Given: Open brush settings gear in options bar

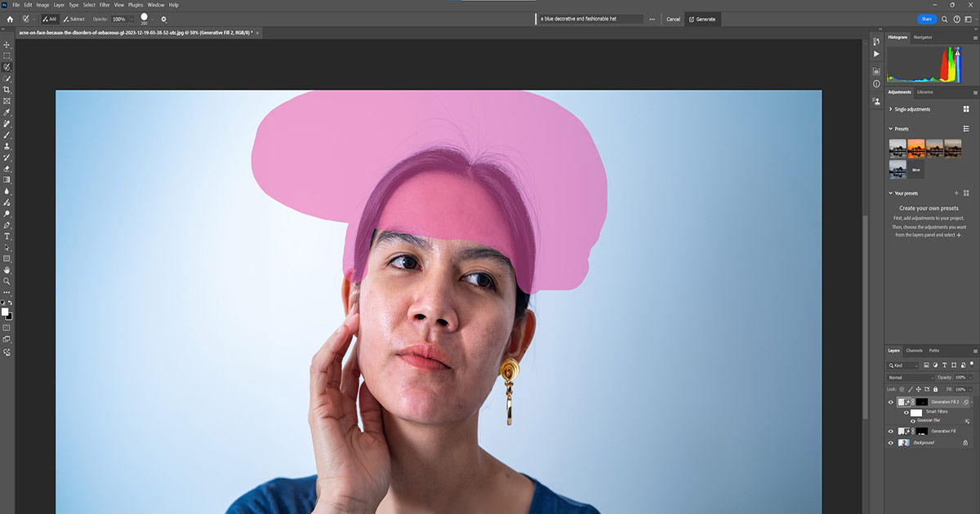Looking at the screenshot, I should 163,19.
